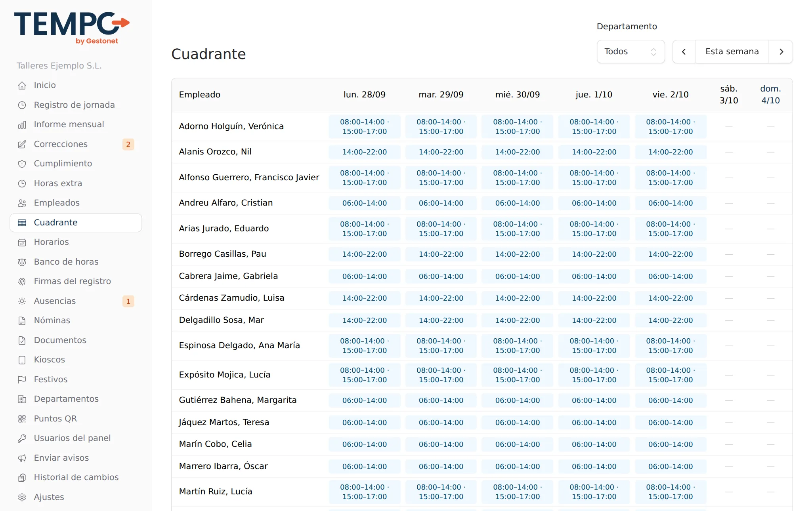Click the Cumplimiento shield icon

click(22, 164)
